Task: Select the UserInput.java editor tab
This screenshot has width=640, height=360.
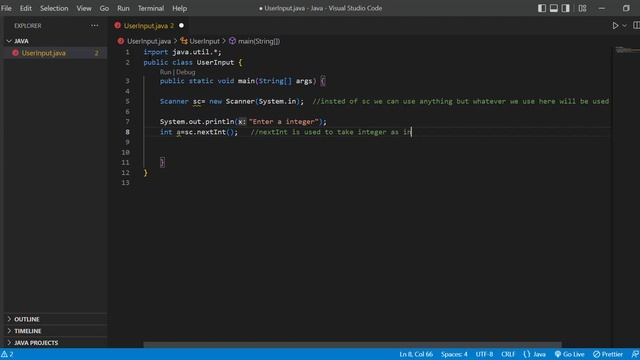Action: 149,26
